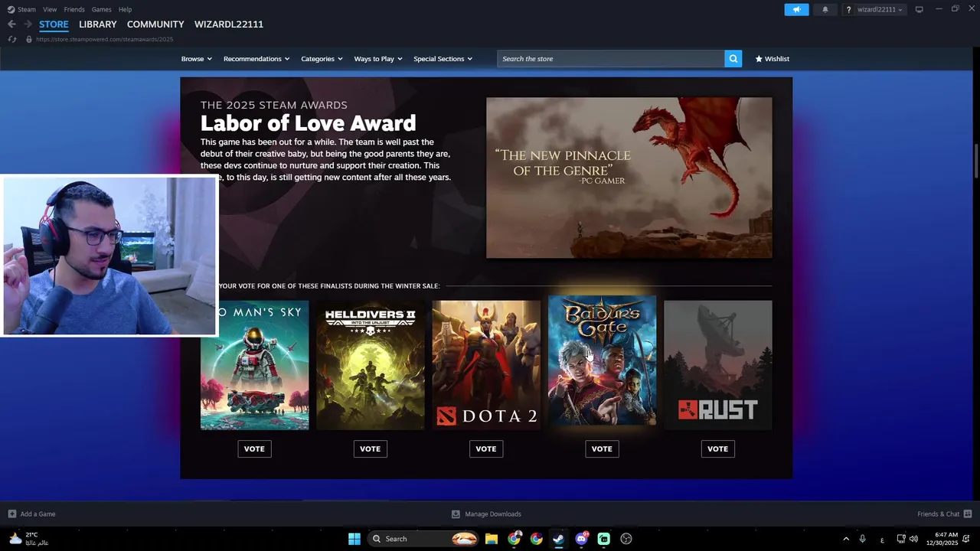This screenshot has height=551, width=980.
Task: Switch to the COMMUNITY tab
Action: click(155, 24)
